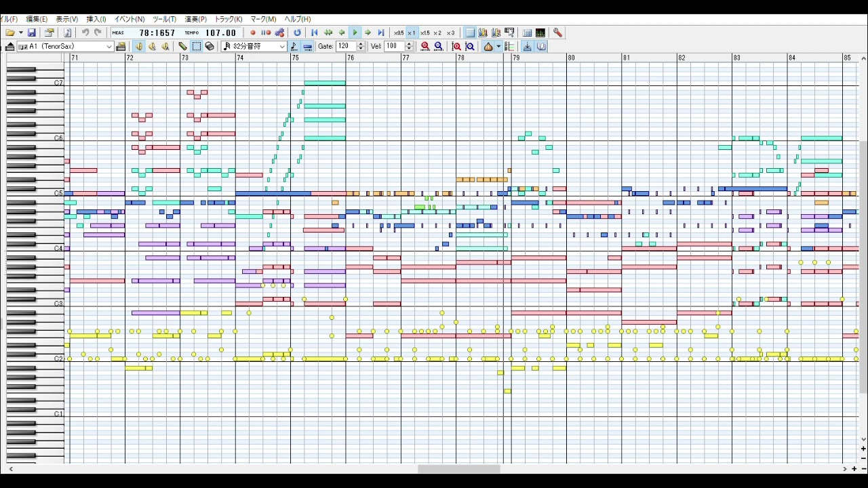Expand the open-file arrow next to folder
This screenshot has height=488, width=868.
coord(20,33)
